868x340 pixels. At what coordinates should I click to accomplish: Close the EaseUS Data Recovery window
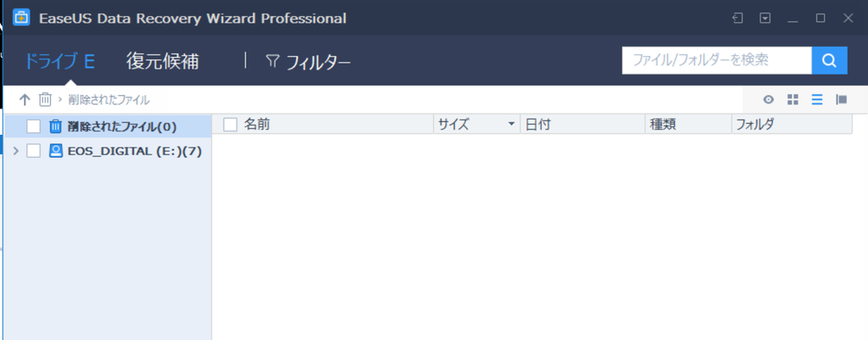pos(848,19)
